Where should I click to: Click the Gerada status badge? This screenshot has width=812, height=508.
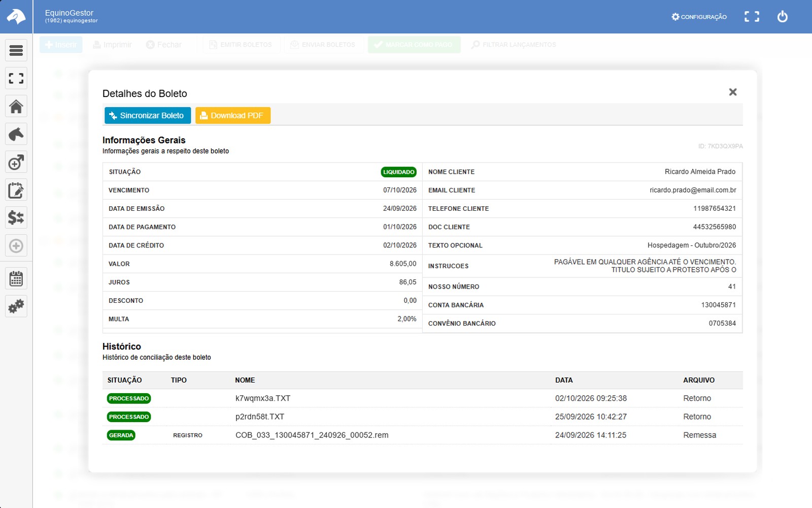pos(121,435)
